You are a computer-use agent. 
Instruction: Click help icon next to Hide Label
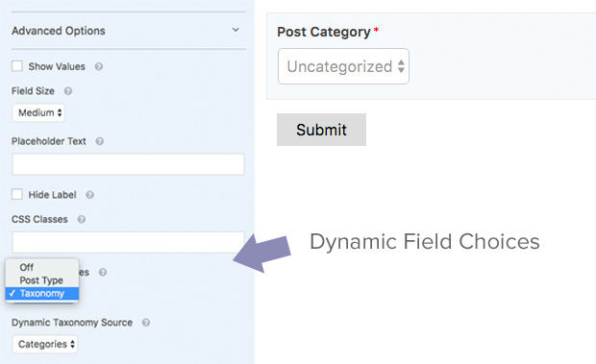pos(89,195)
